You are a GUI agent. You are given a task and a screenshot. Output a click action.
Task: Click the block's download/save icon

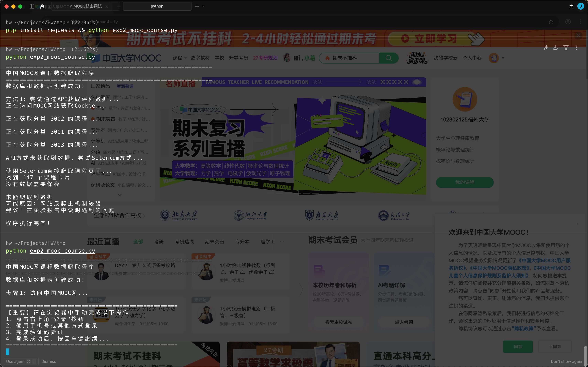tap(556, 48)
